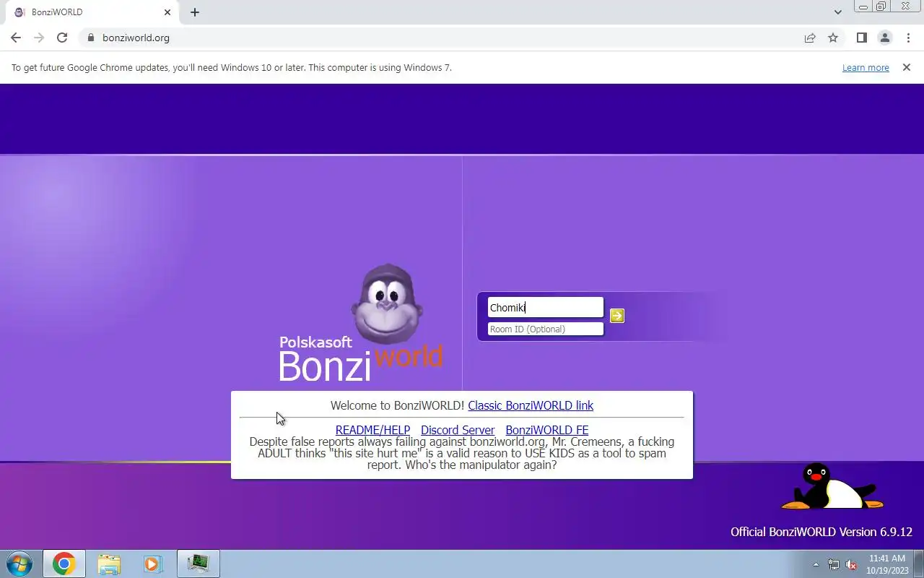Click the Polskasoft logo text
The image size is (924, 578).
click(315, 342)
